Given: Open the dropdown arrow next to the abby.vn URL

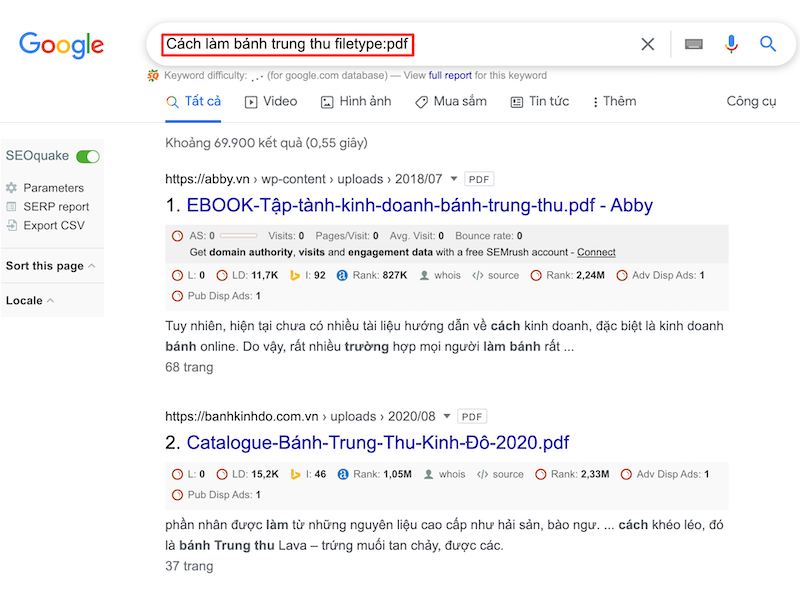Looking at the screenshot, I should click(x=453, y=178).
